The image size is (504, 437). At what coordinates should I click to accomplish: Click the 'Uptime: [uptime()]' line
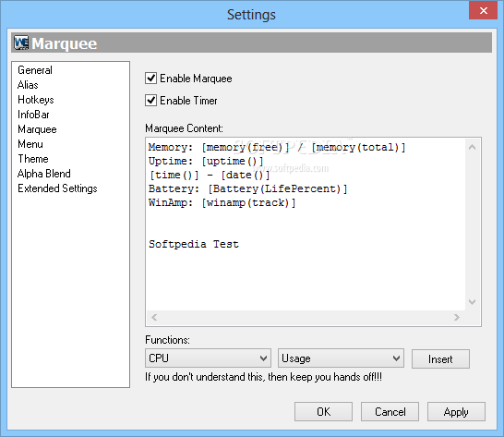pyautogui.click(x=206, y=162)
